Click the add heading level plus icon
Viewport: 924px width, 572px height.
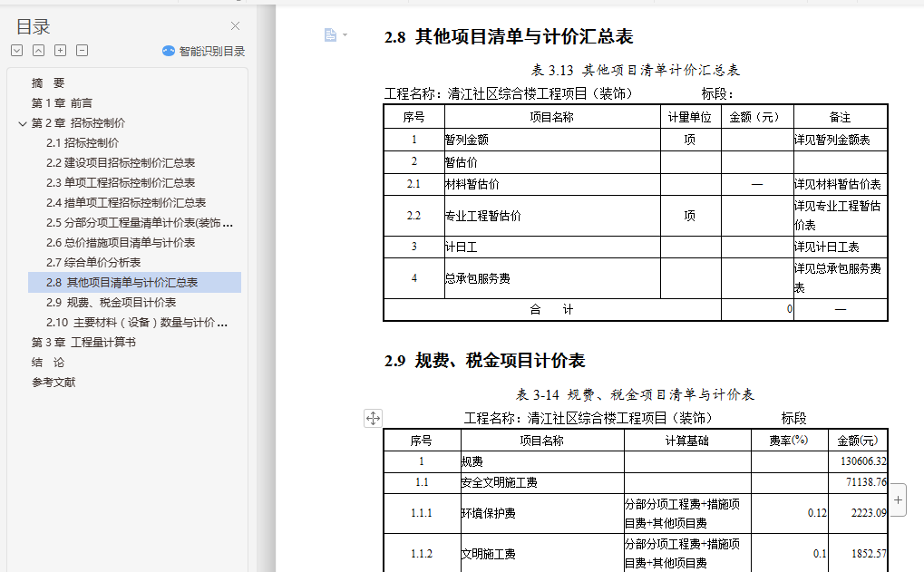click(x=60, y=51)
